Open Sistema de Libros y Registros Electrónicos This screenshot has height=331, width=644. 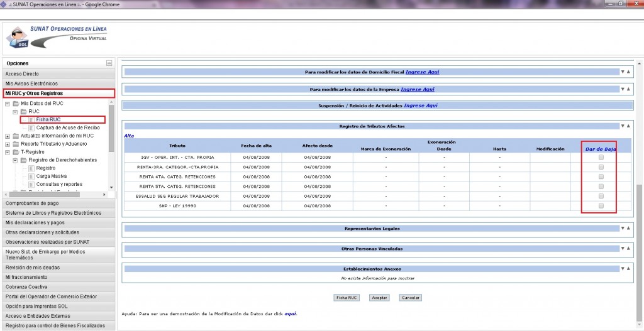58,213
